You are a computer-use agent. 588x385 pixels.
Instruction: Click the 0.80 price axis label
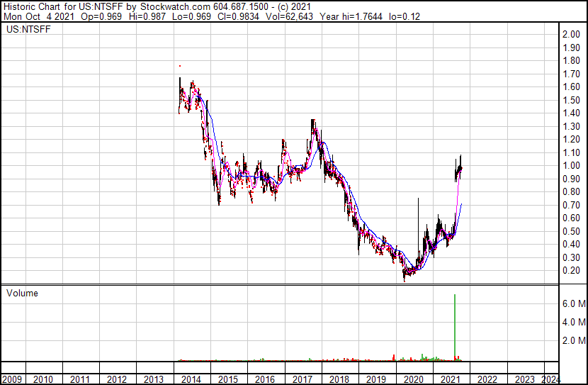[571, 191]
